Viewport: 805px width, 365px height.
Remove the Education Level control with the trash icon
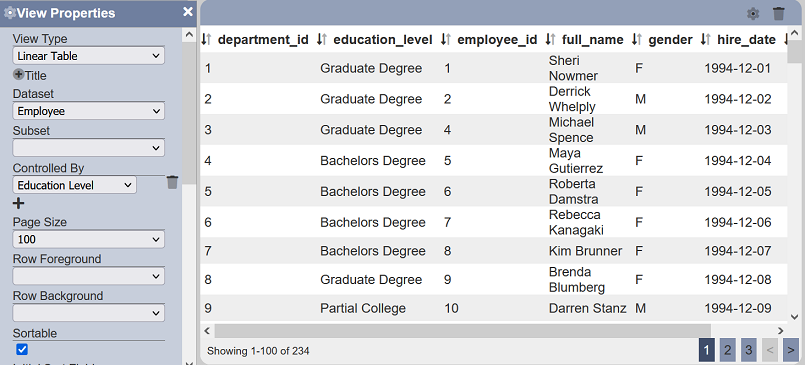pyautogui.click(x=172, y=182)
